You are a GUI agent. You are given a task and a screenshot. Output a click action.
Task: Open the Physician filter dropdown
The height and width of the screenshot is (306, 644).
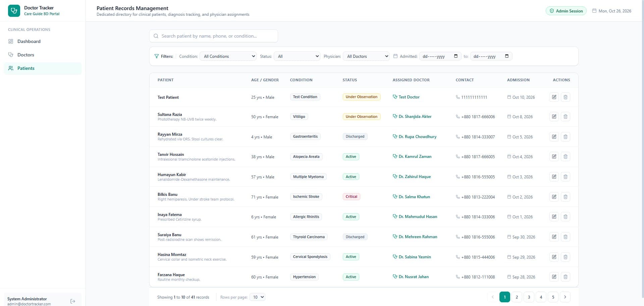point(366,56)
